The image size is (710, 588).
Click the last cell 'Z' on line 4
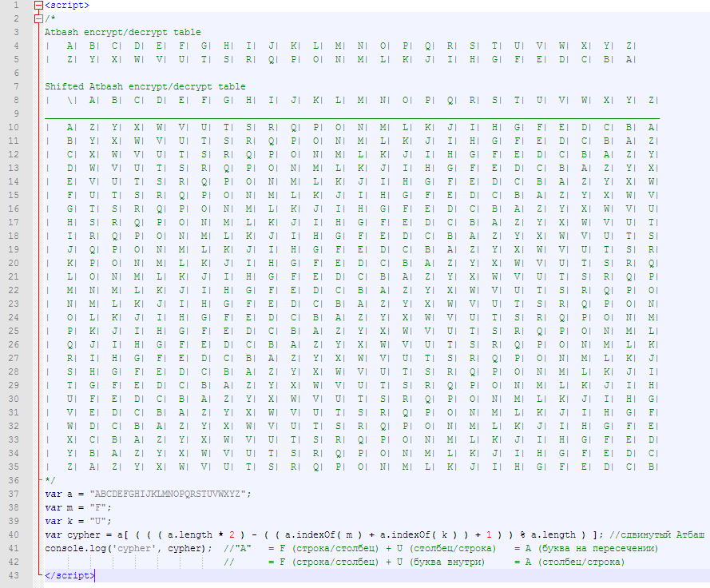(629, 46)
